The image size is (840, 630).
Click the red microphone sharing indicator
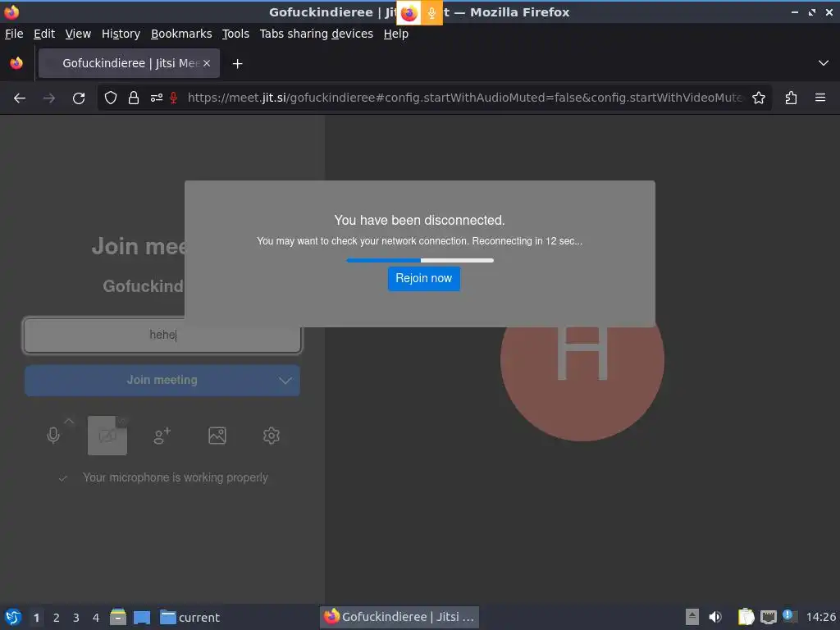coord(174,98)
